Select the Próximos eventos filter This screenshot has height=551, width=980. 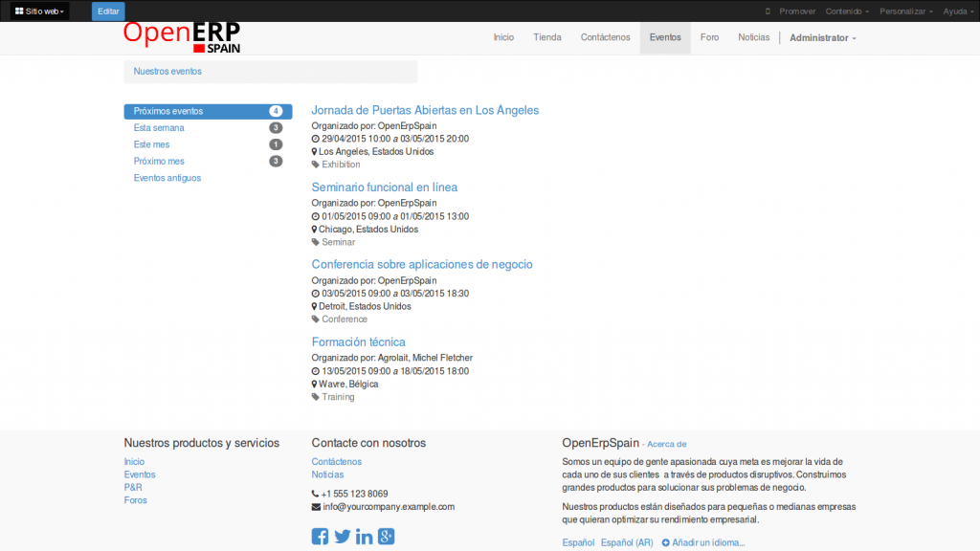click(208, 111)
